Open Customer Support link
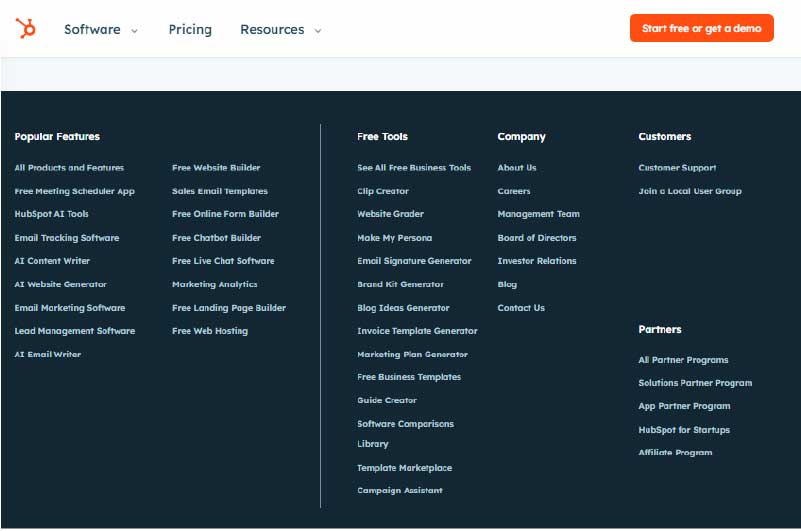Viewport: 801px width, 531px height. coord(677,168)
